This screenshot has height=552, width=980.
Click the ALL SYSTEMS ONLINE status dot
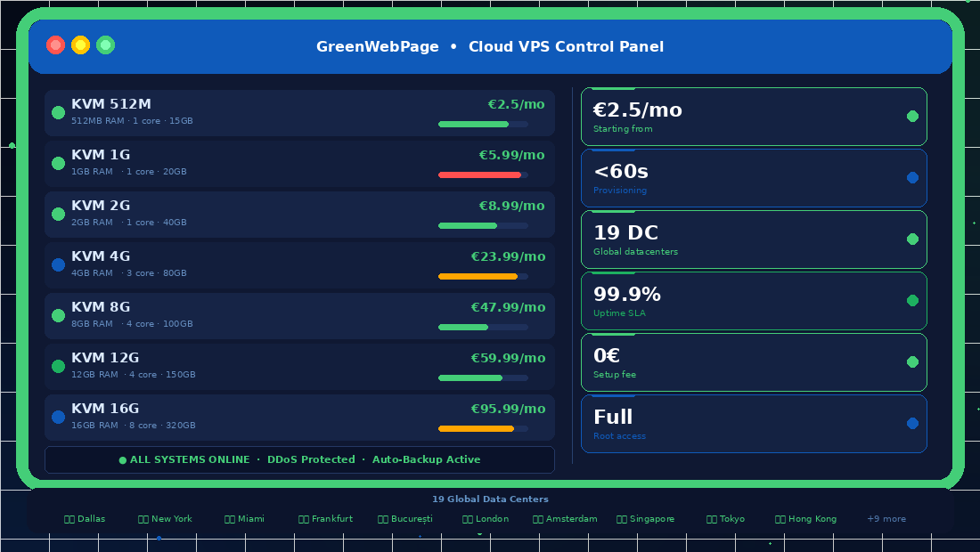[125, 459]
